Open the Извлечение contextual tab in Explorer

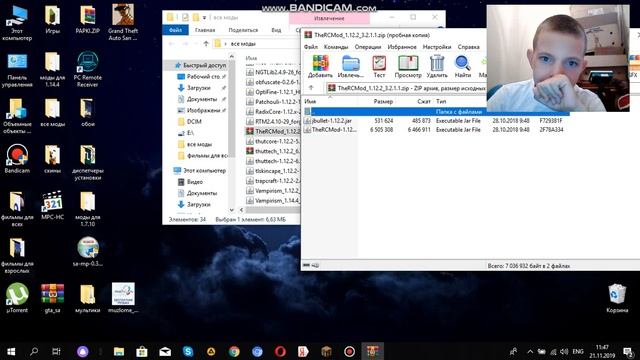[329, 18]
